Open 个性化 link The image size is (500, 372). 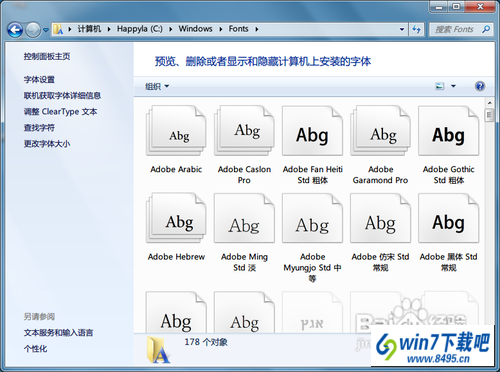(35, 349)
